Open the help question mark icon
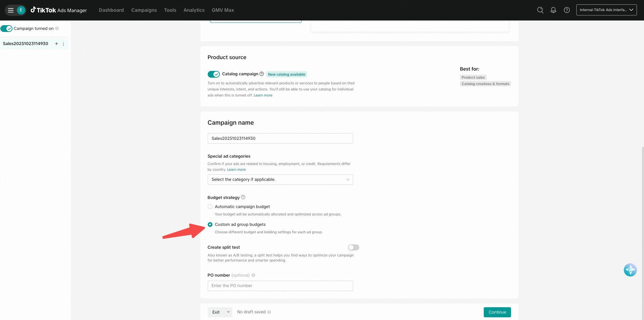Screen dimensions: 644x320 coord(567,10)
